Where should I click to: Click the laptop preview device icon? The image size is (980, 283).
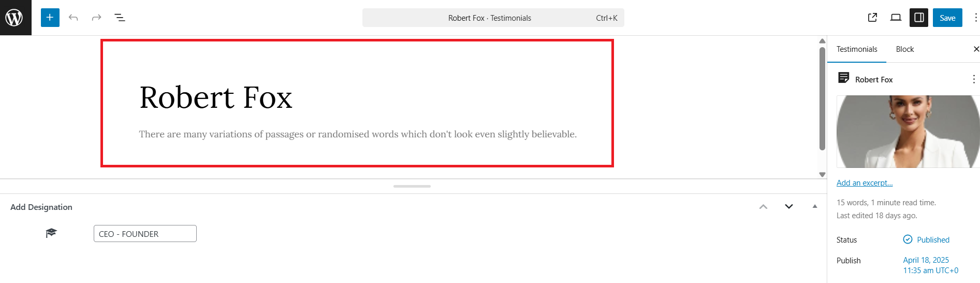[x=896, y=18]
